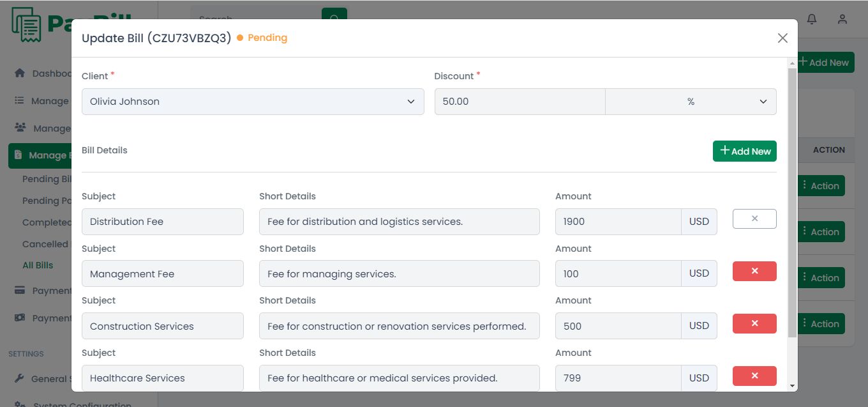The width and height of the screenshot is (868, 407).
Task: Open the notifications bell icon
Action: tap(812, 19)
